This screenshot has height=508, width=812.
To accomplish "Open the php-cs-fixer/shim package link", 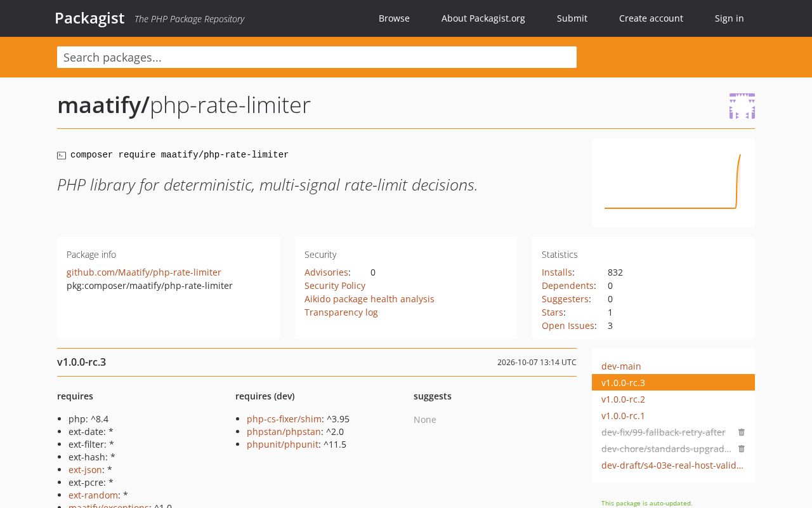I will 284,419.
